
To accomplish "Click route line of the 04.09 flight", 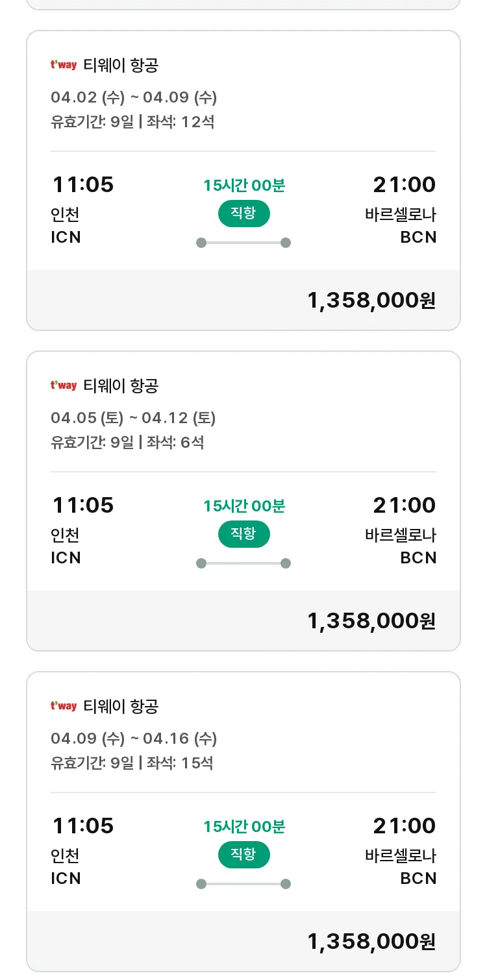I will (243, 884).
